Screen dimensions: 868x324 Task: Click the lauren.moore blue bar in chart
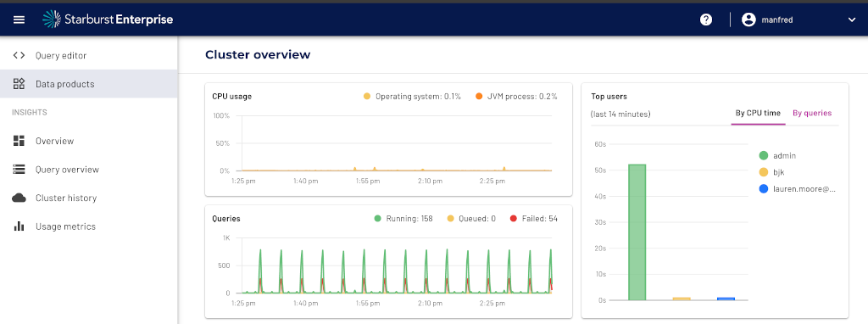click(x=726, y=299)
